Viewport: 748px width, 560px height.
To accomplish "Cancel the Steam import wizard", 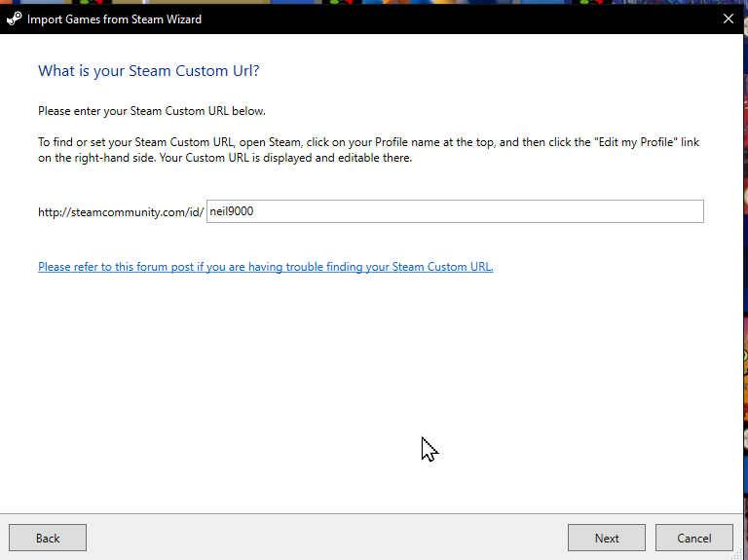I will point(694,538).
